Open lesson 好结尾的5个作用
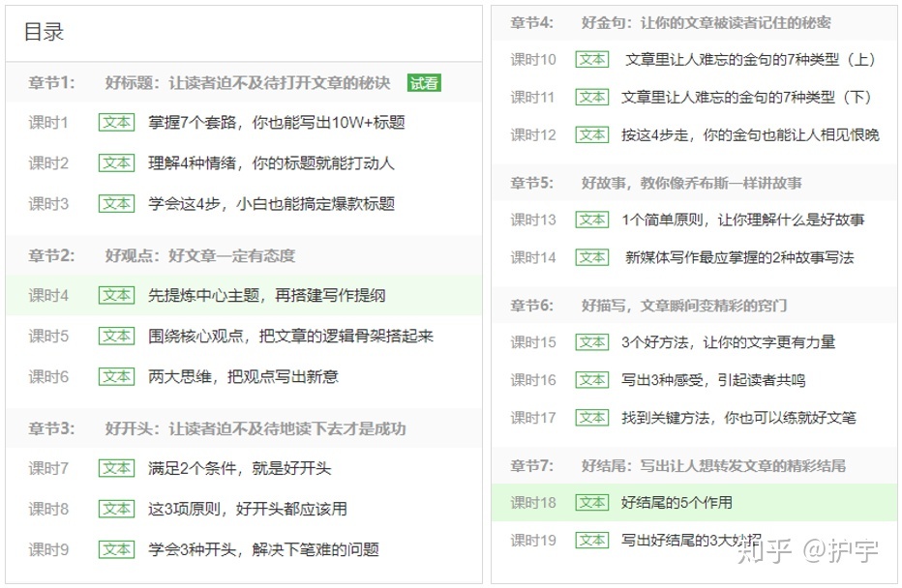Image resolution: width=902 pixels, height=588 pixels. pos(676,503)
